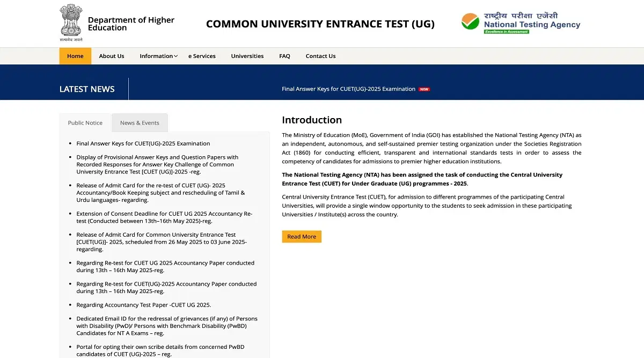Open the Regarding Re-test for CUET UG 2025 notice

tap(165, 267)
